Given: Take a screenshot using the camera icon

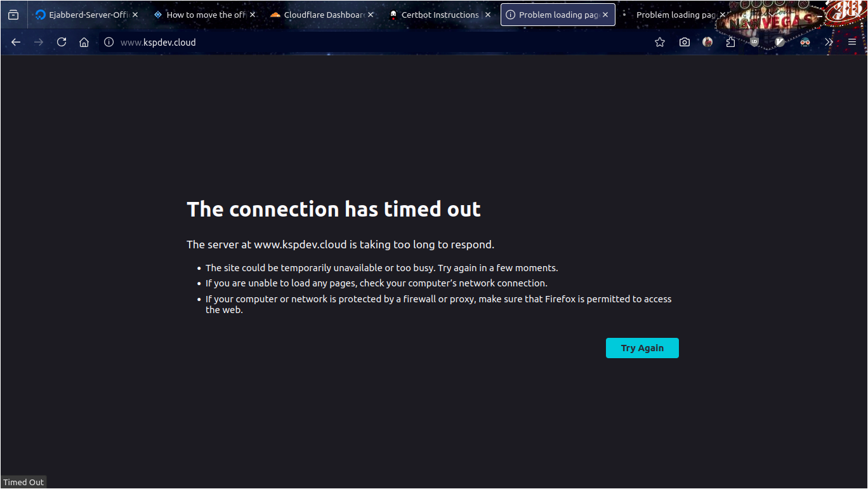Looking at the screenshot, I should click(x=684, y=42).
